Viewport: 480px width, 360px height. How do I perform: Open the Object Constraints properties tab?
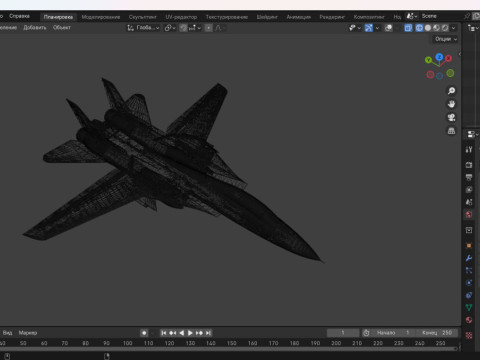point(469,295)
